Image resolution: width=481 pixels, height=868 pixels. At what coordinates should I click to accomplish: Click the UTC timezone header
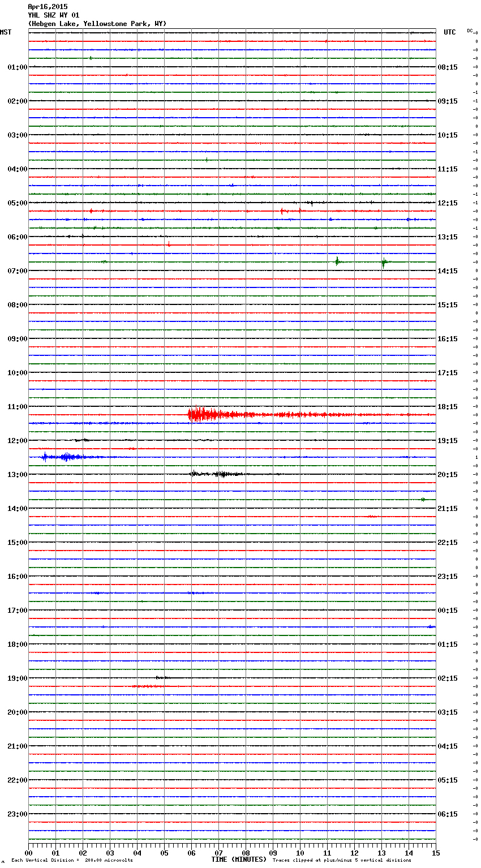[450, 32]
